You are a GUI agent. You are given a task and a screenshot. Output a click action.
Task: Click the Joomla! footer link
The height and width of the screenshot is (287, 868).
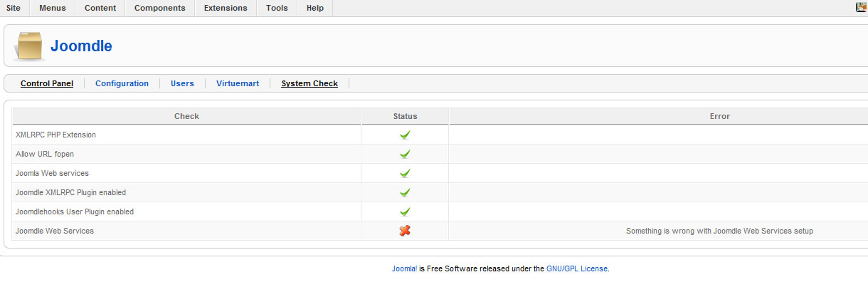404,268
